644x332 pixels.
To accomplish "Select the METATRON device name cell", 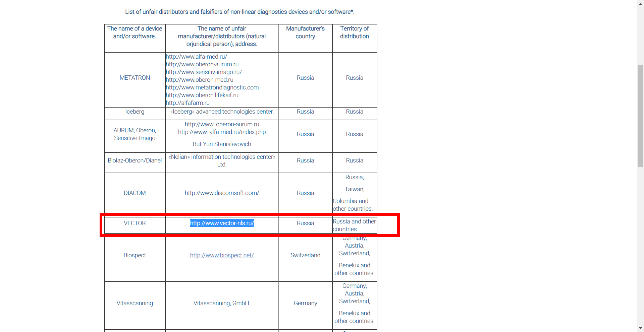I will [135, 78].
